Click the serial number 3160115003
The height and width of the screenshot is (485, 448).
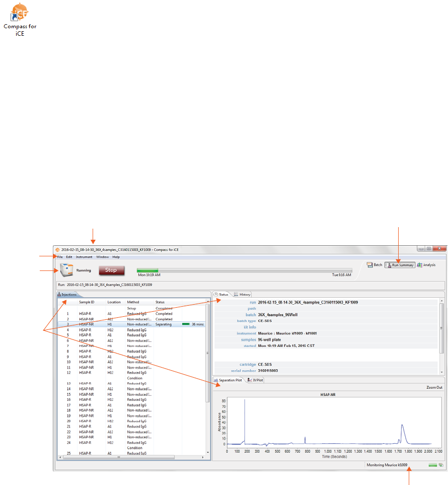click(268, 371)
